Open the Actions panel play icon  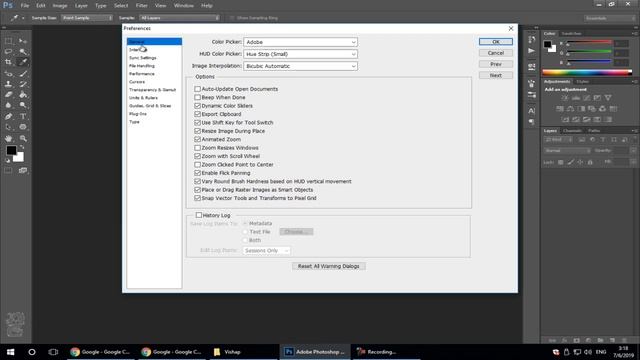(531, 51)
